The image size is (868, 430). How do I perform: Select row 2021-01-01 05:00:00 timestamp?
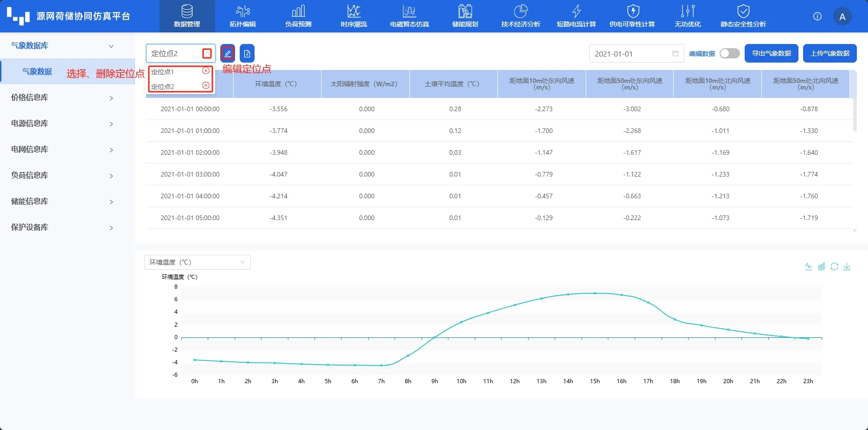click(x=190, y=218)
